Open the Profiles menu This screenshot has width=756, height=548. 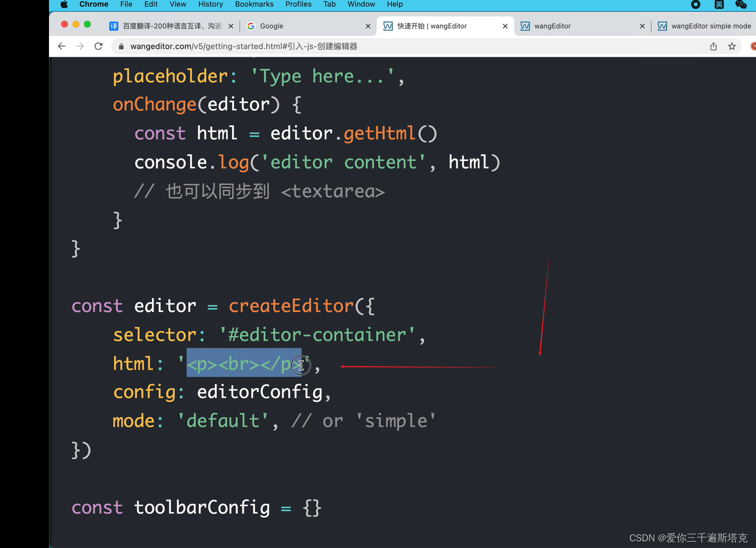[298, 5]
